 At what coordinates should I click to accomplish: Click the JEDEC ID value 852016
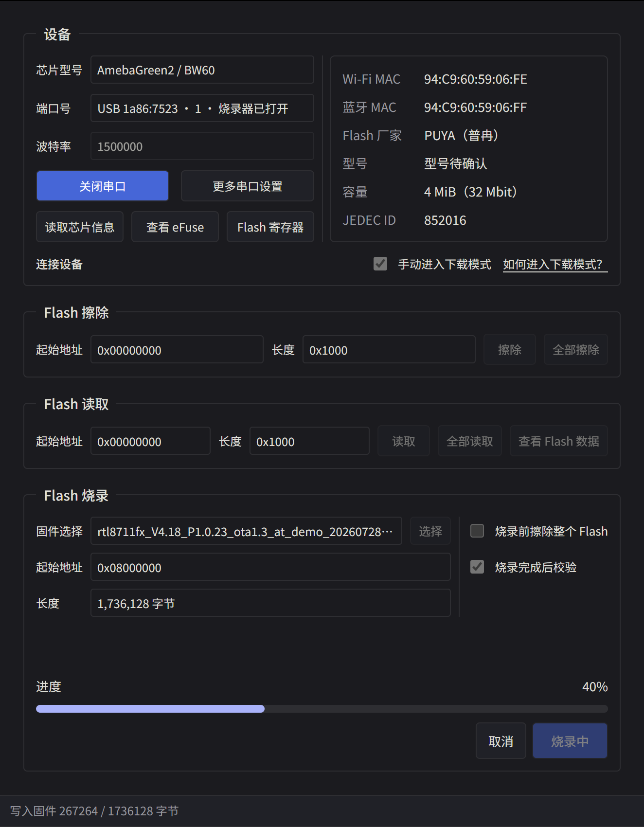pos(445,220)
